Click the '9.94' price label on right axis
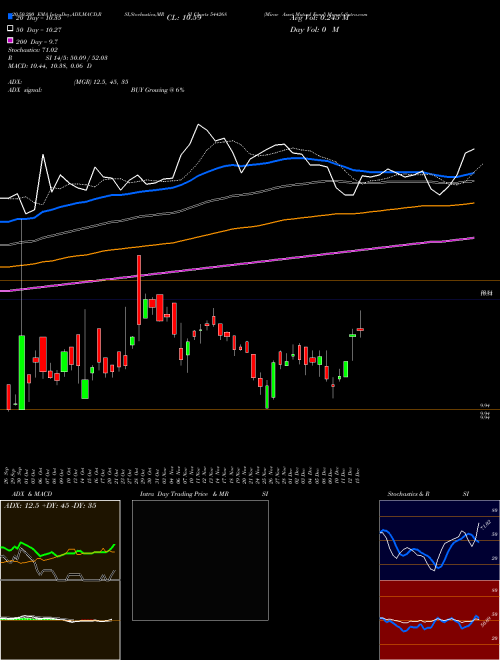 click(x=485, y=405)
